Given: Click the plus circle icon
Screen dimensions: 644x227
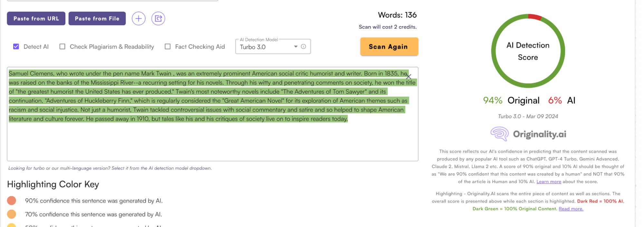Looking at the screenshot, I should 139,18.
